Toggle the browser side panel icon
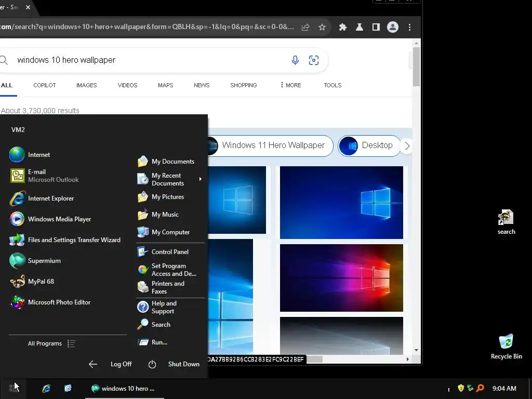This screenshot has width=532, height=399. coord(376,27)
